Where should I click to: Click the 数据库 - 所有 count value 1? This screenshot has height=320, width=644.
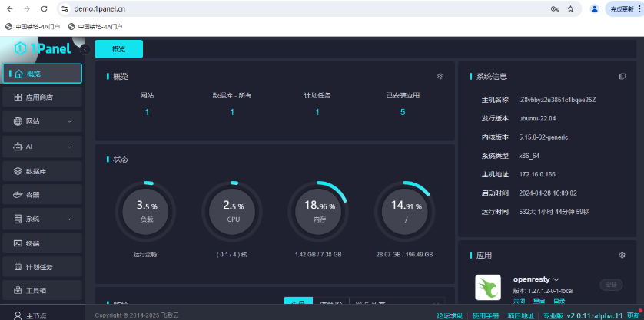[x=232, y=112]
